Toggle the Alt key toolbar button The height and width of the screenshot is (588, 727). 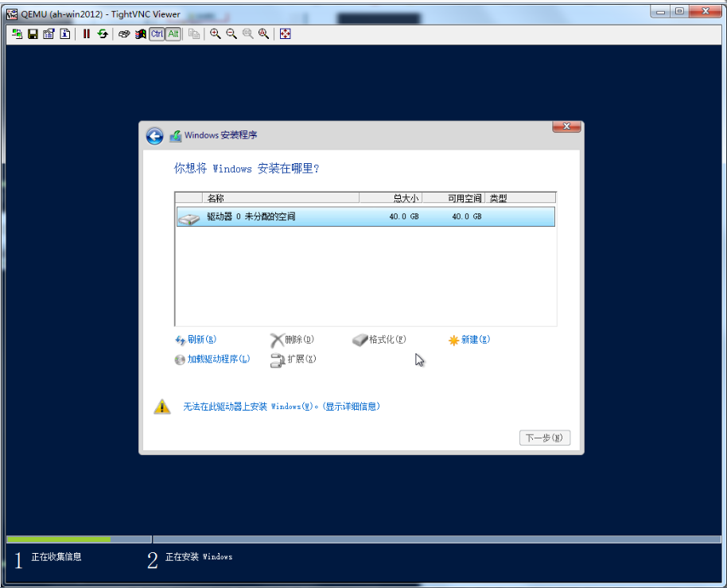click(173, 34)
